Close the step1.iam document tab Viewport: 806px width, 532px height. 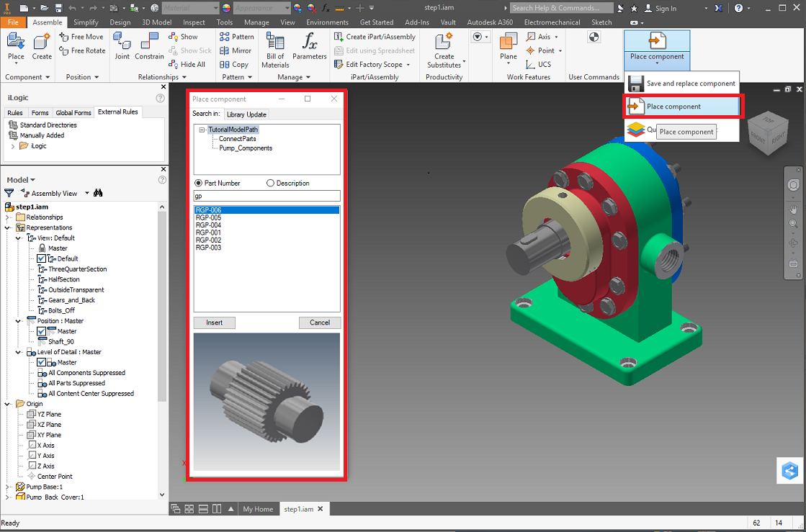pyautogui.click(x=321, y=509)
